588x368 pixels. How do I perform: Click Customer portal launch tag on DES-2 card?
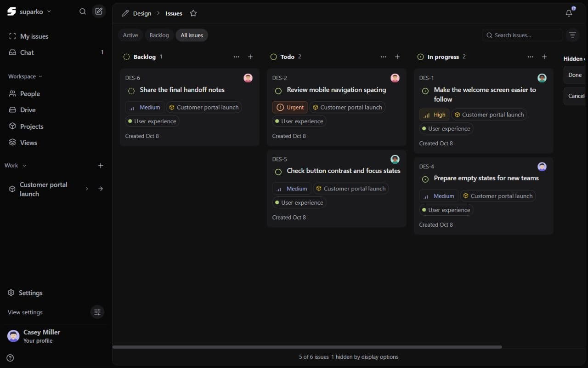pos(347,107)
